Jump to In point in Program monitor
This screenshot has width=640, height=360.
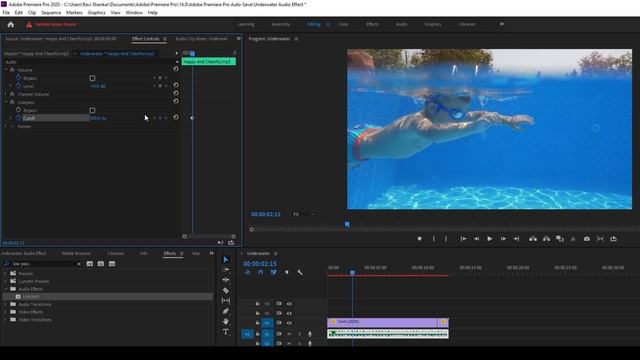pos(463,239)
